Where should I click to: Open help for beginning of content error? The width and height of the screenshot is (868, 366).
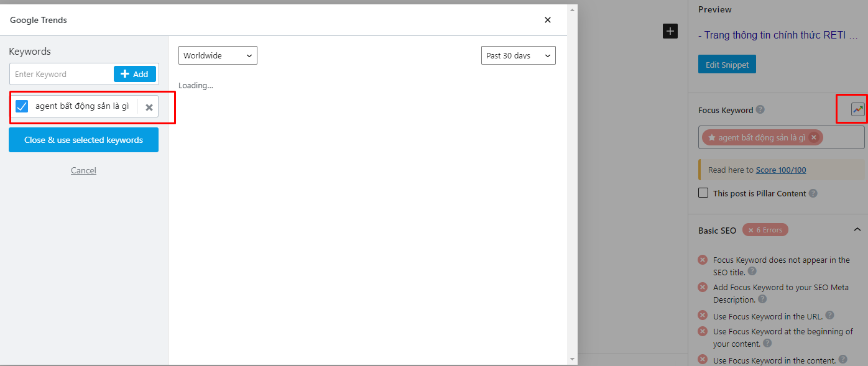coord(767,343)
